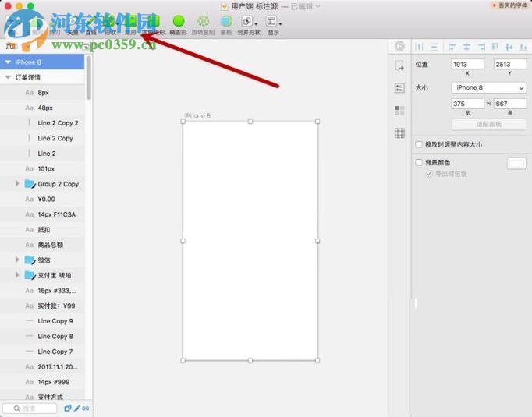532x417 pixels.
Task: Select the Line 2 Copy layer
Action: click(42, 138)
